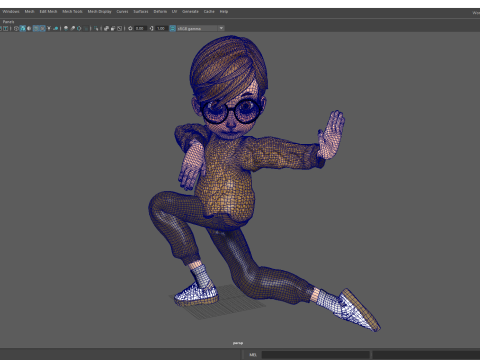Toggle screen space ambient occlusion icon

pyautogui.click(x=66, y=29)
